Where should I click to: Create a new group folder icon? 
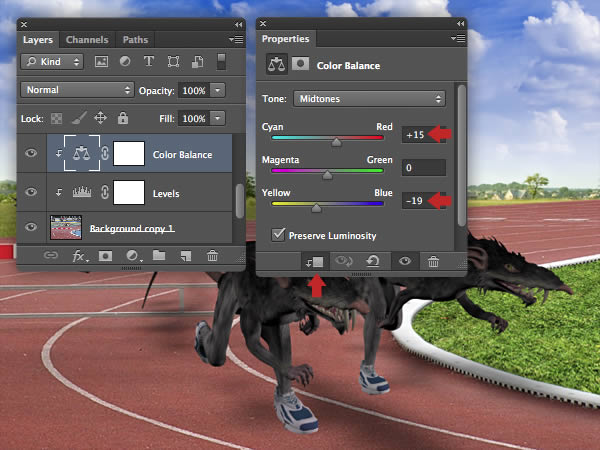[x=159, y=255]
